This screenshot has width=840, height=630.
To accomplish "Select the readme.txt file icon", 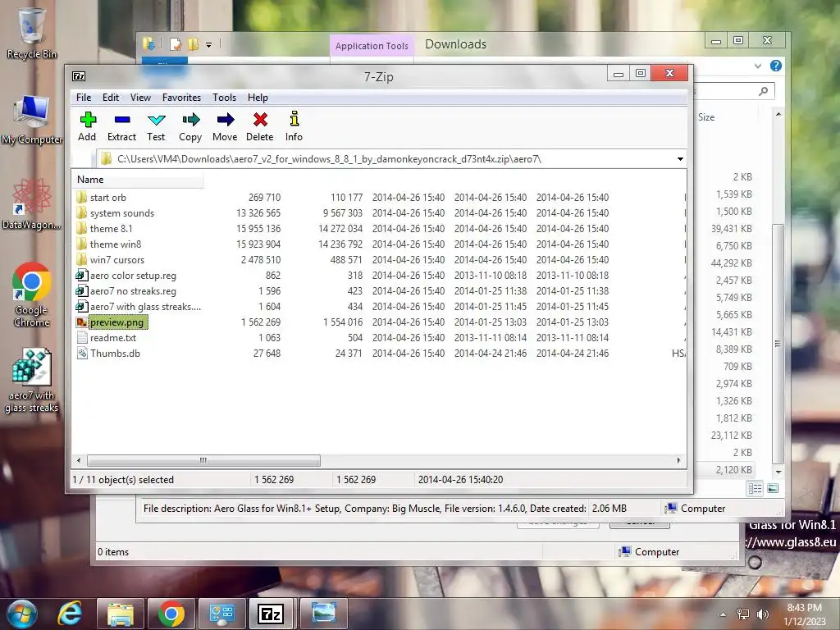I will click(x=81, y=337).
